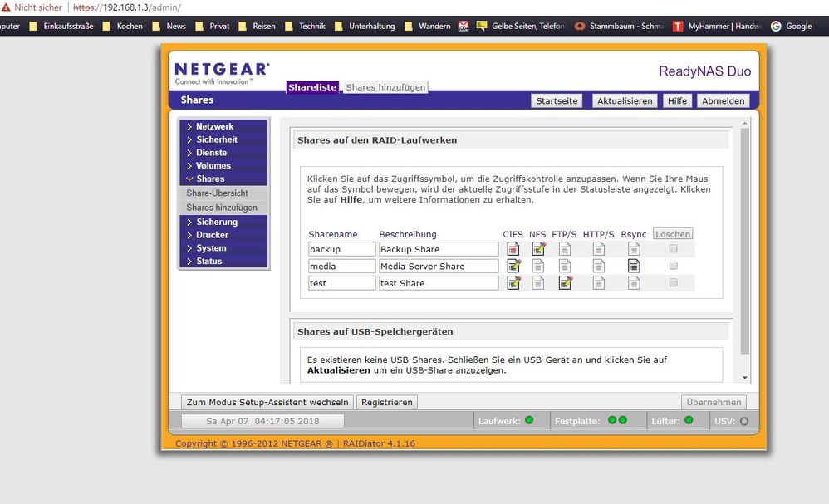
Task: Expand the Netzwerk menu section
Action: coord(223,126)
